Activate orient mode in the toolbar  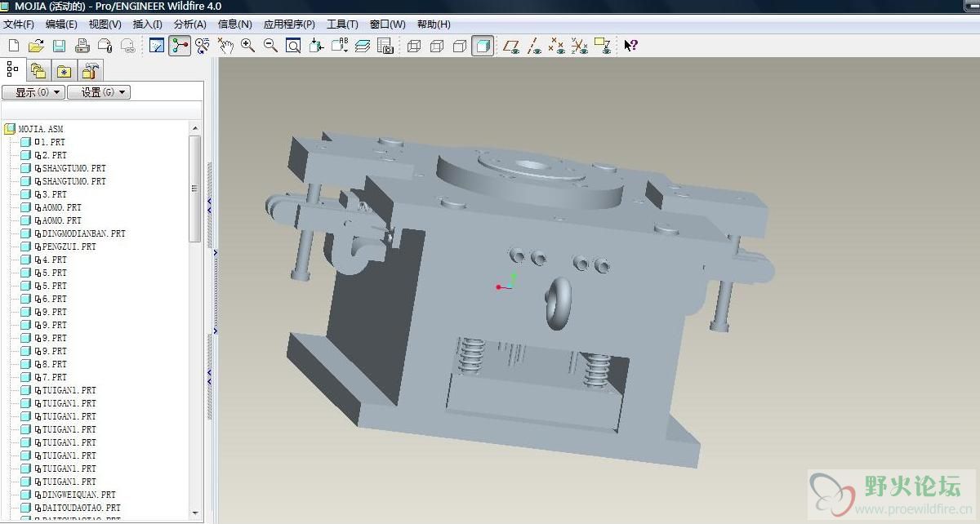[203, 46]
